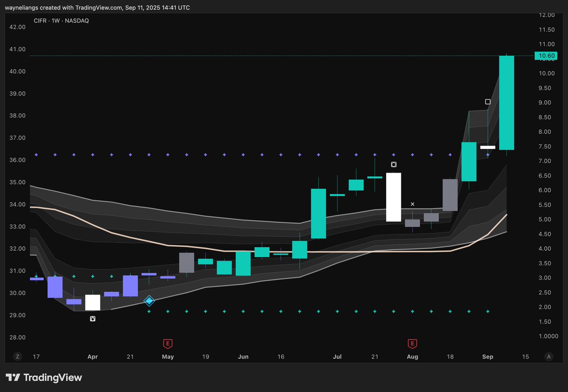This screenshot has height=392, width=568.
Task: Click the 28.00 label on the left scale
Action: coord(18,337)
